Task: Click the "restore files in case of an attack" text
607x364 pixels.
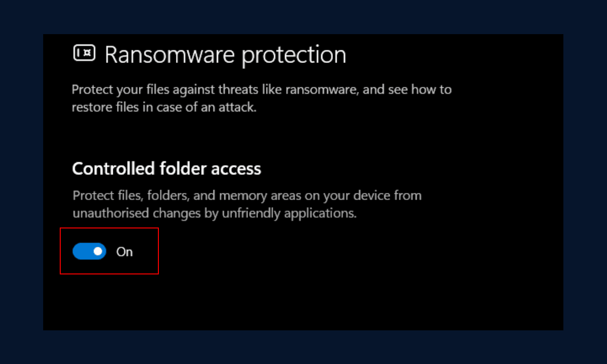Action: tap(164, 108)
